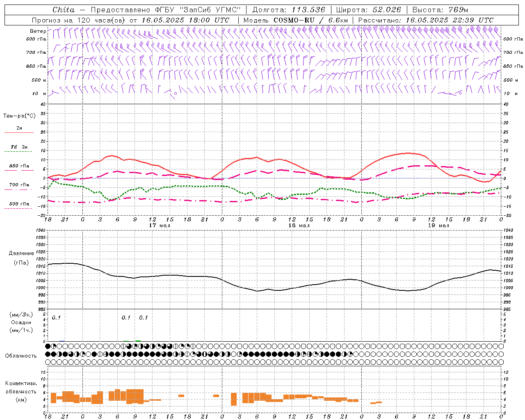The height and width of the screenshot is (420, 525).
Task: Click the '(мм/1ч.)' precipitation unit label
Action: pos(21,330)
